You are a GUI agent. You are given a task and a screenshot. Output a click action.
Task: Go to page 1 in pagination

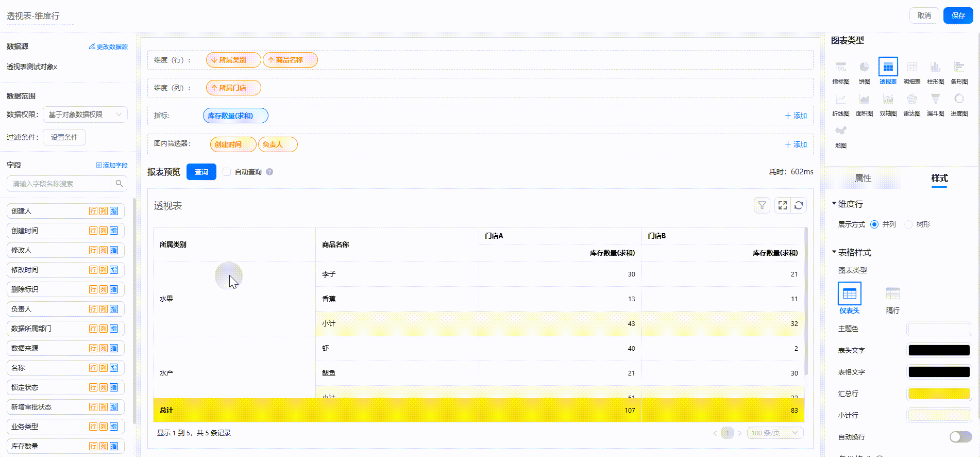727,433
